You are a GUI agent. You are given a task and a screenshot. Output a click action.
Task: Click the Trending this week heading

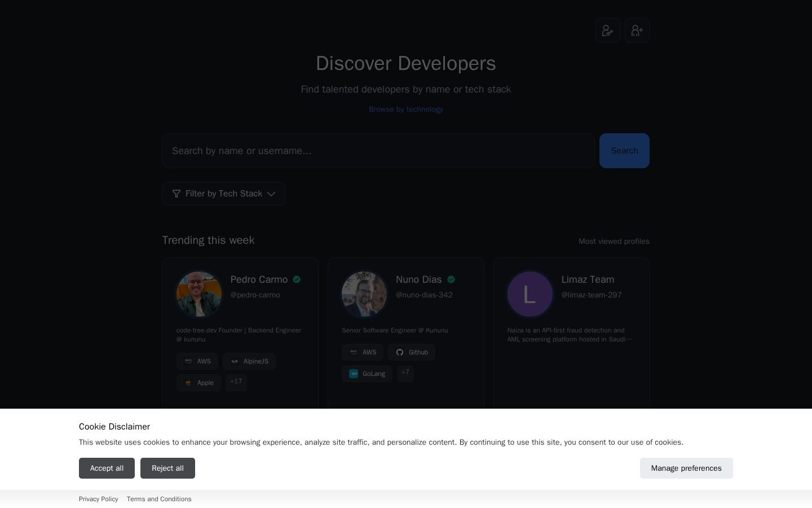[x=208, y=240]
